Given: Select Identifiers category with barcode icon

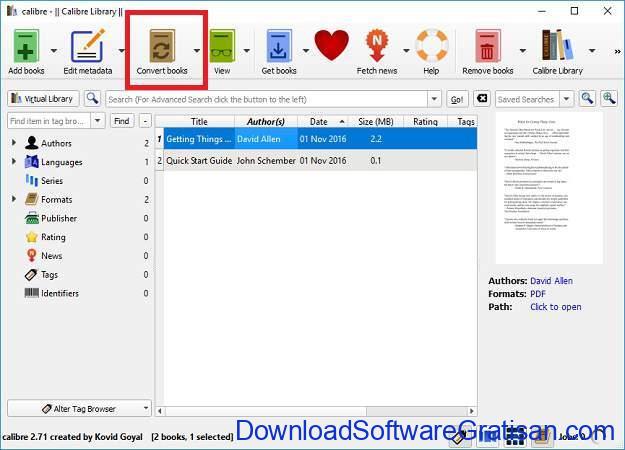Looking at the screenshot, I should pyautogui.click(x=60, y=293).
